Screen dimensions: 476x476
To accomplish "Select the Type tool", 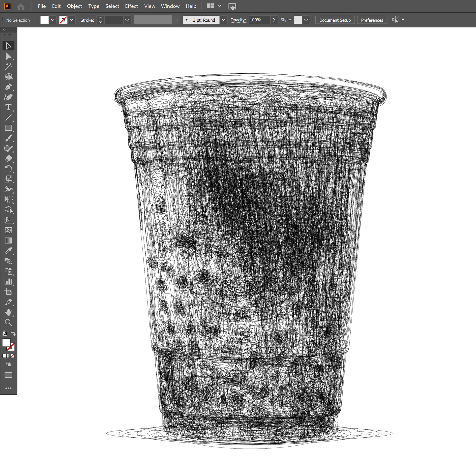I will [8, 107].
